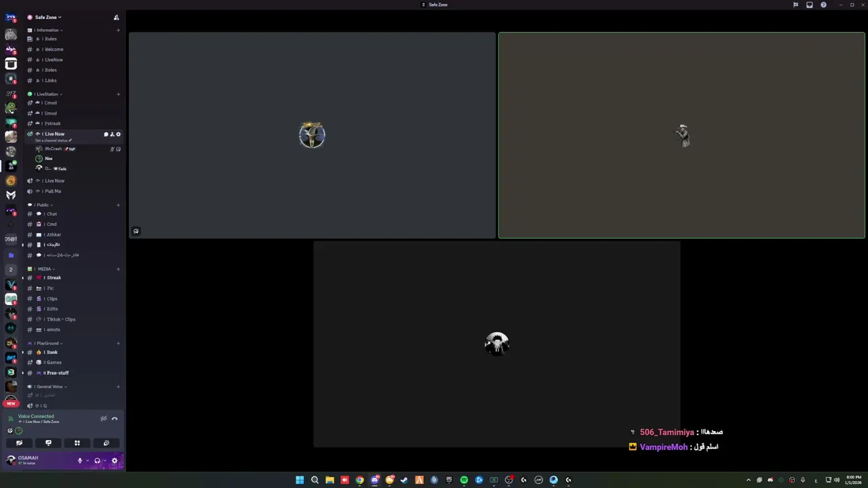Viewport: 868px width, 488px height.
Task: Add a channel to the MEDIA category
Action: click(x=118, y=269)
